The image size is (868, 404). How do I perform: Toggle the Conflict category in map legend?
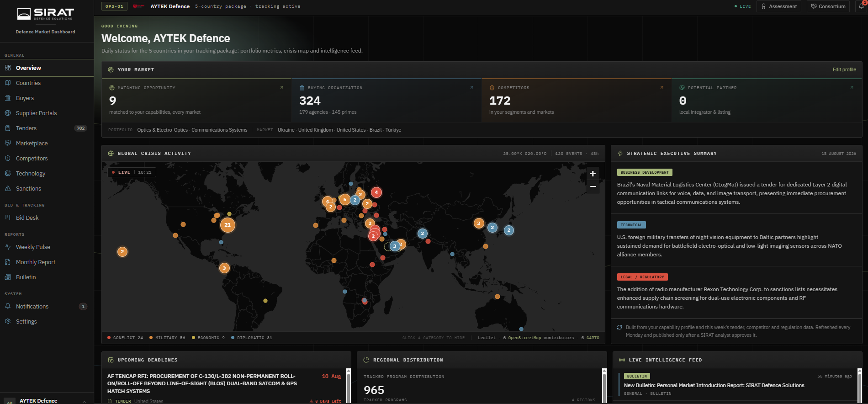(x=125, y=338)
